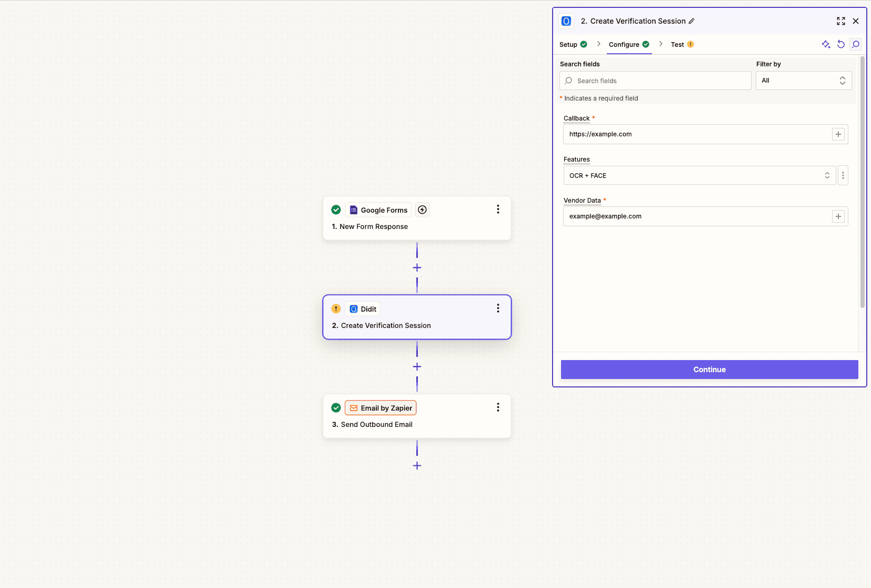Viewport: 871px width, 588px height.
Task: Select the Send Outbound Email step
Action: 417,416
